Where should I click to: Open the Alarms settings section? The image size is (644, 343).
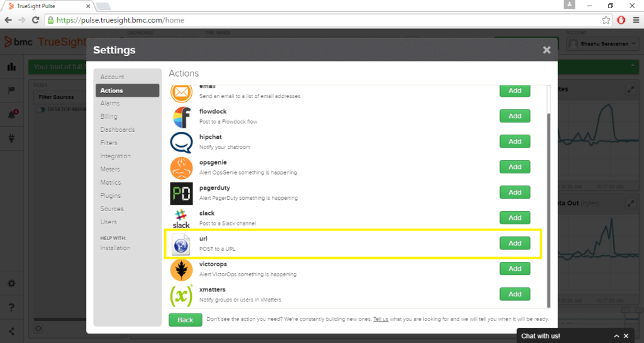(x=110, y=104)
